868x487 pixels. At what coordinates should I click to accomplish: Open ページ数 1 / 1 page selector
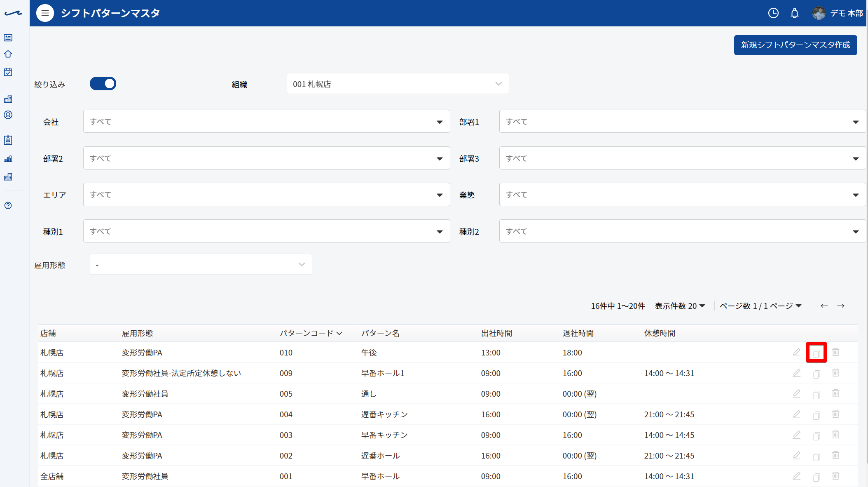click(760, 306)
